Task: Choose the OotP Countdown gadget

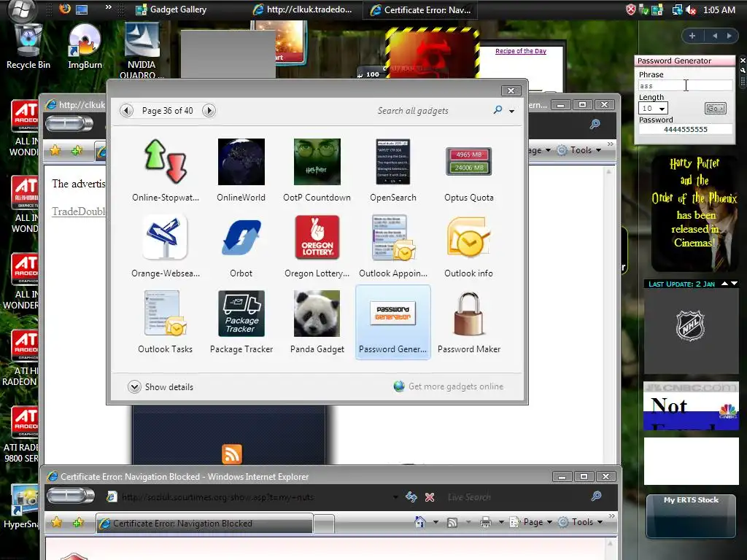Action: pos(317,162)
